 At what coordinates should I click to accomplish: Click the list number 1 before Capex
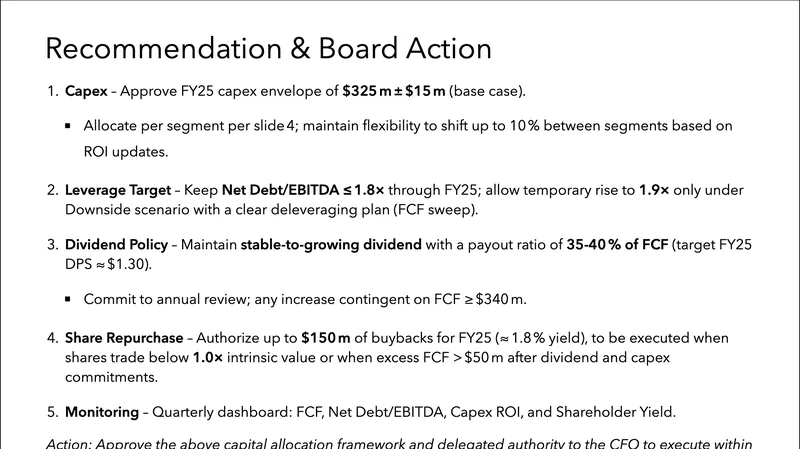[x=53, y=92]
